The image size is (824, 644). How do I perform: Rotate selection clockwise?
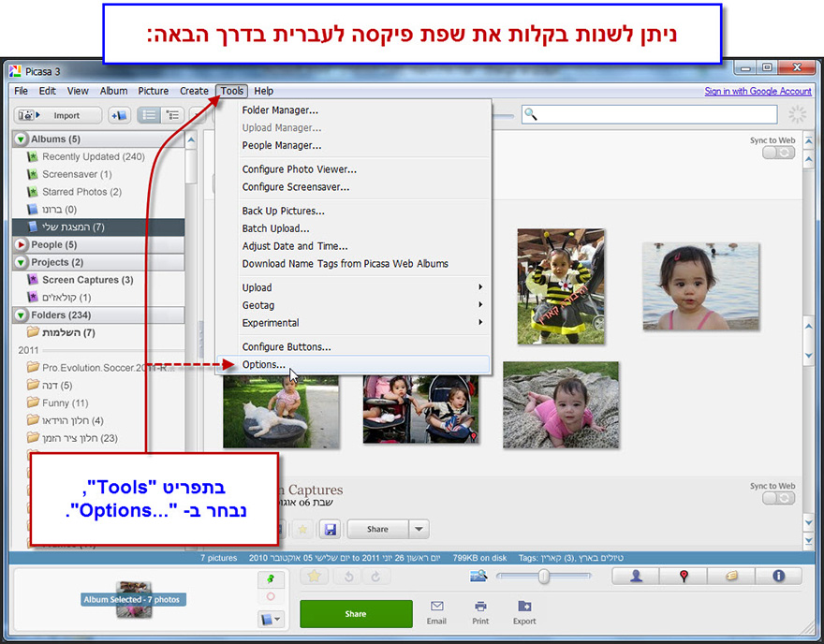click(375, 577)
